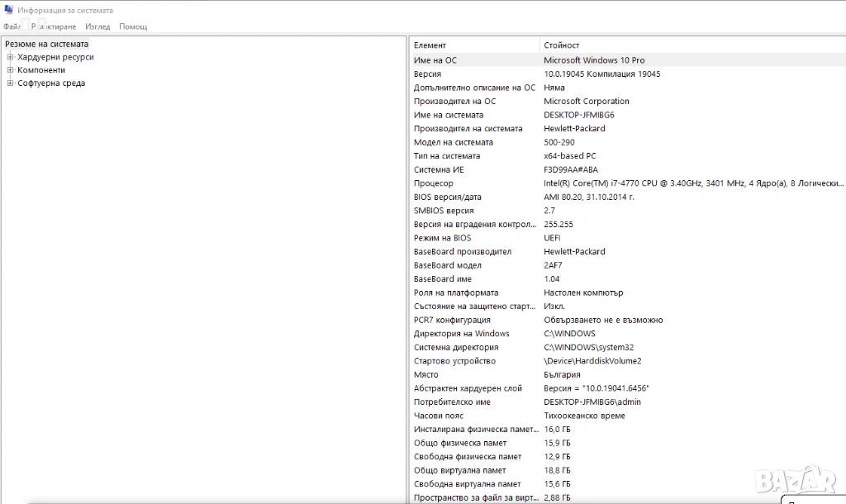Select the Процесор row
Viewport: 846px width, 504px height.
click(x=434, y=183)
